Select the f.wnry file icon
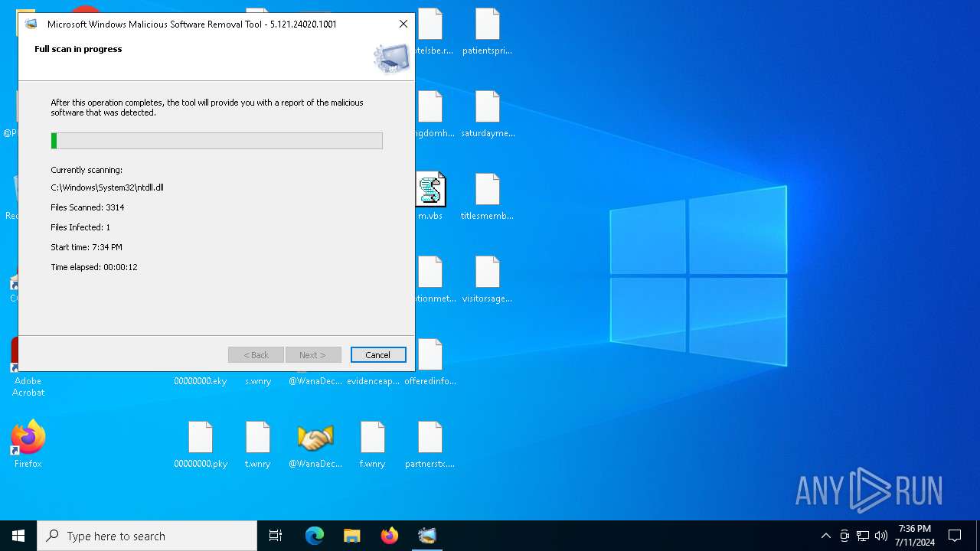This screenshot has height=551, width=980. 373,438
